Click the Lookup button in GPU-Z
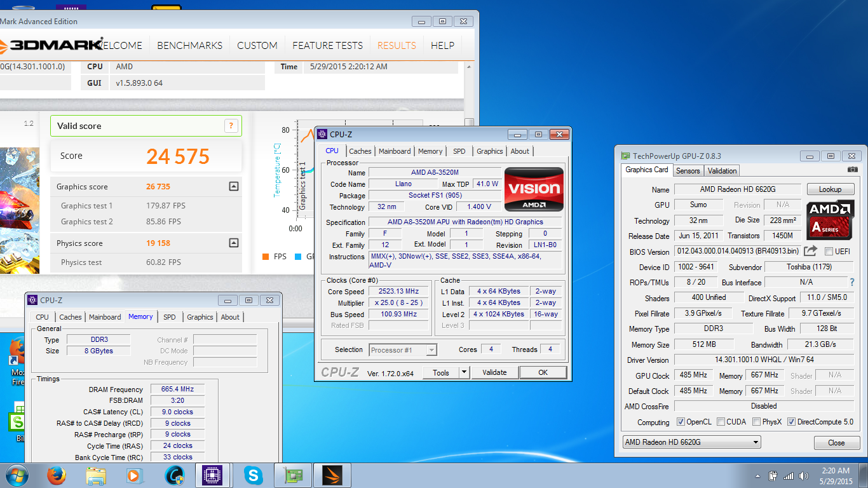The width and height of the screenshot is (868, 488). [830, 189]
